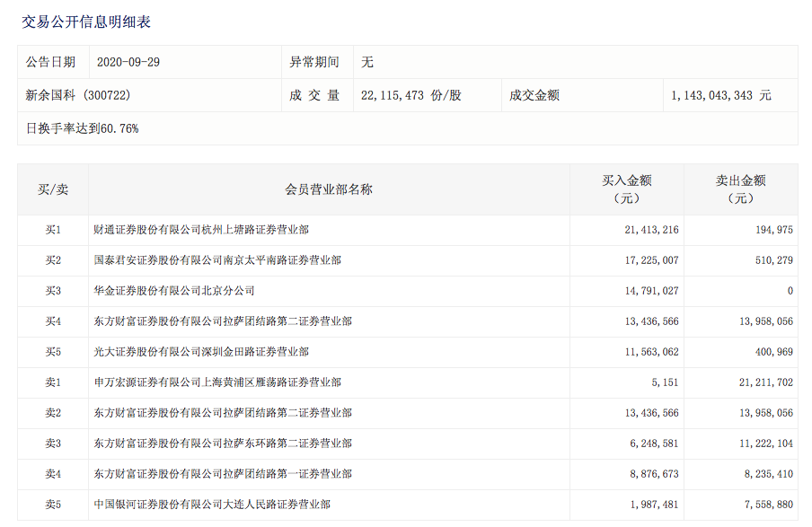812x527 pixels.
Task: Open 东方财富证券拉萨东环路第二证券营业部 link
Action: tap(223, 444)
